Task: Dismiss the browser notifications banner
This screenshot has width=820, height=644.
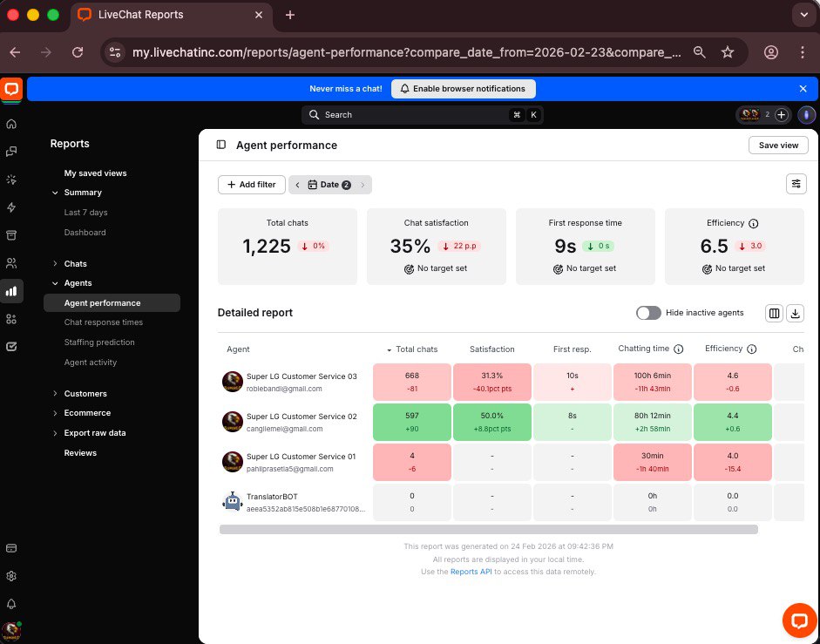Action: pyautogui.click(x=803, y=89)
